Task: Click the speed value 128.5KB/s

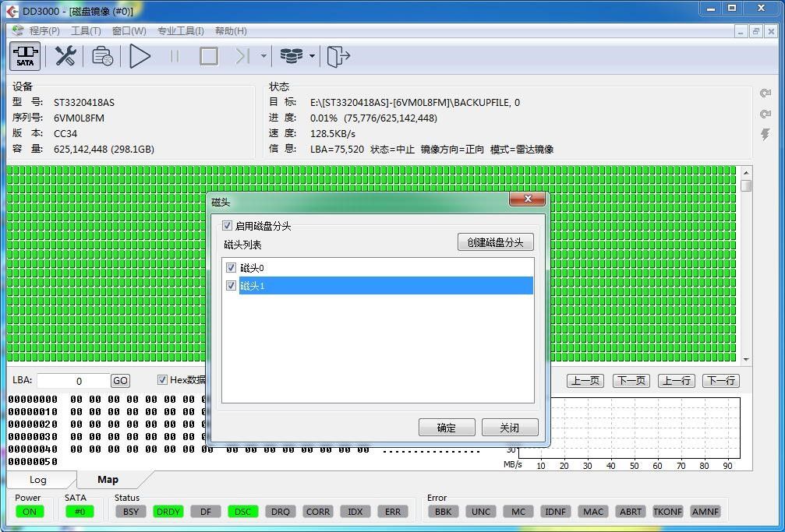Action: [333, 134]
